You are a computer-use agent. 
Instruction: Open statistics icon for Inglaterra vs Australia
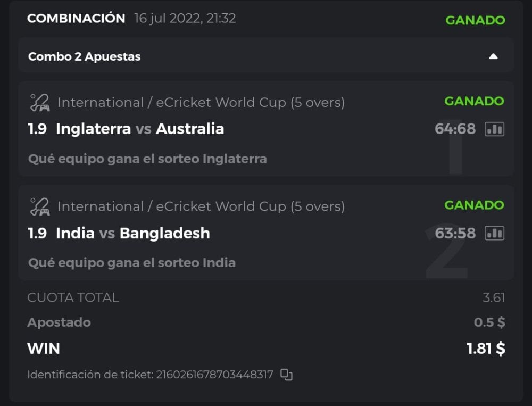click(494, 129)
